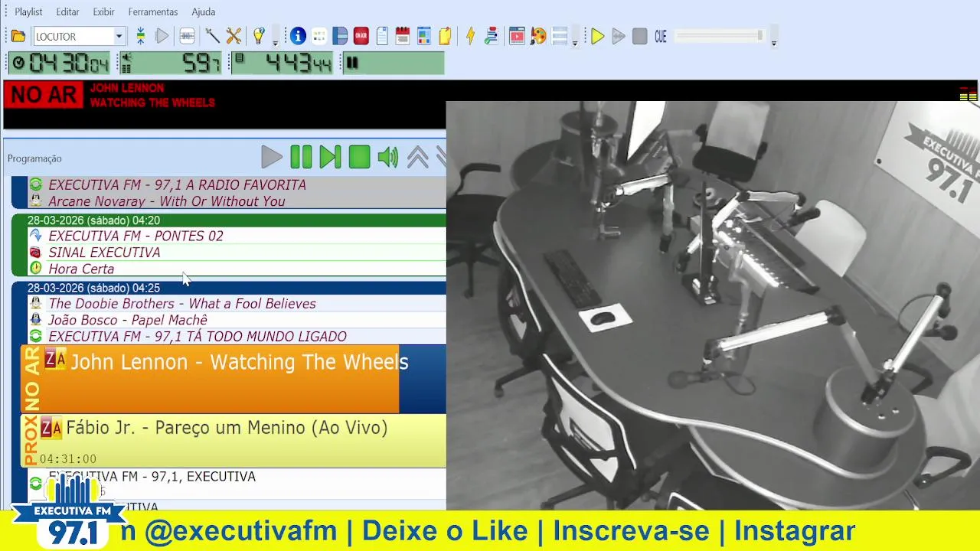The width and height of the screenshot is (980, 551).
Task: Open the Editar menu
Action: click(67, 11)
